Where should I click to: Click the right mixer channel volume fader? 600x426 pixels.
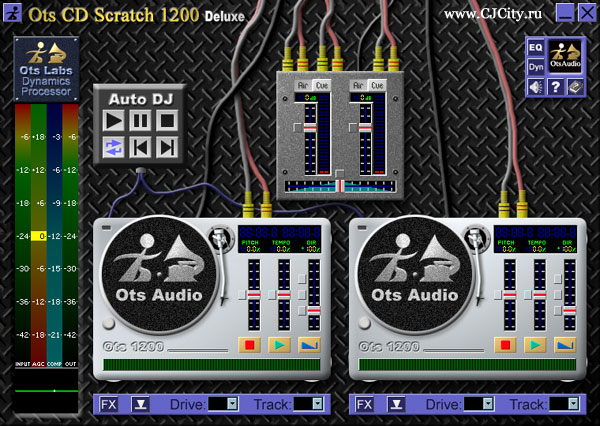[365, 128]
